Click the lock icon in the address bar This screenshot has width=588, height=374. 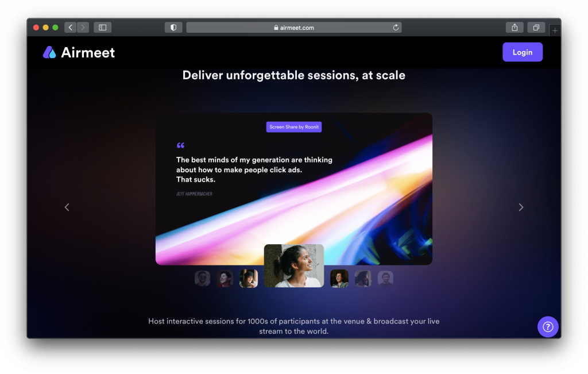point(276,28)
